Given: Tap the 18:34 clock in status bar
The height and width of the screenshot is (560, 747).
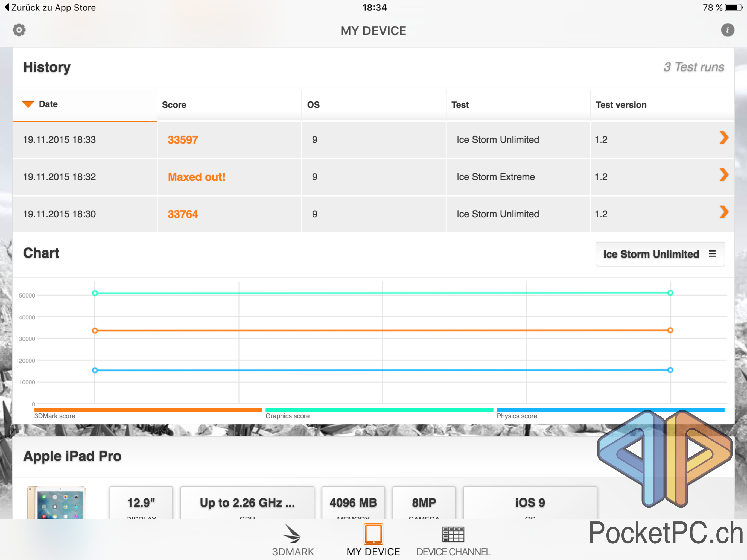Looking at the screenshot, I should coord(375,7).
